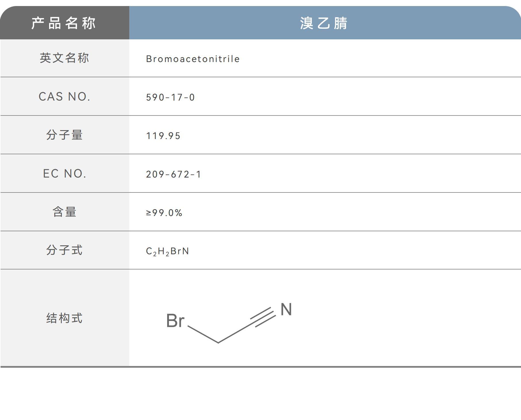Click the purity value ≥99.0%
This screenshot has height=420, width=521.
[164, 213]
